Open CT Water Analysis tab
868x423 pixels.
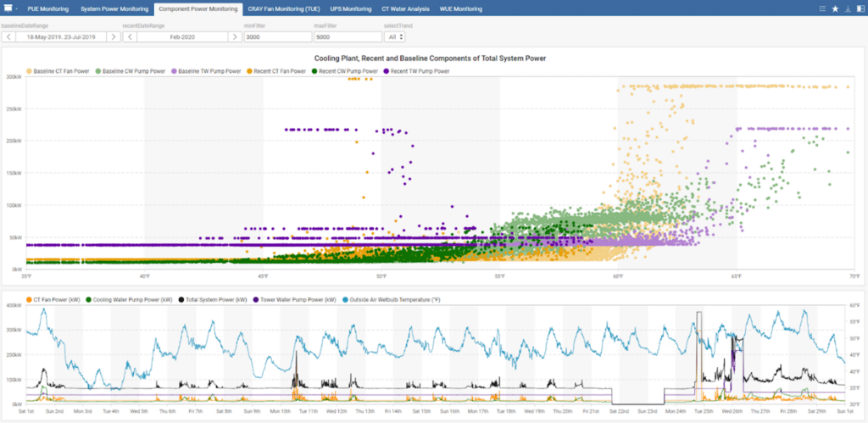coord(406,8)
